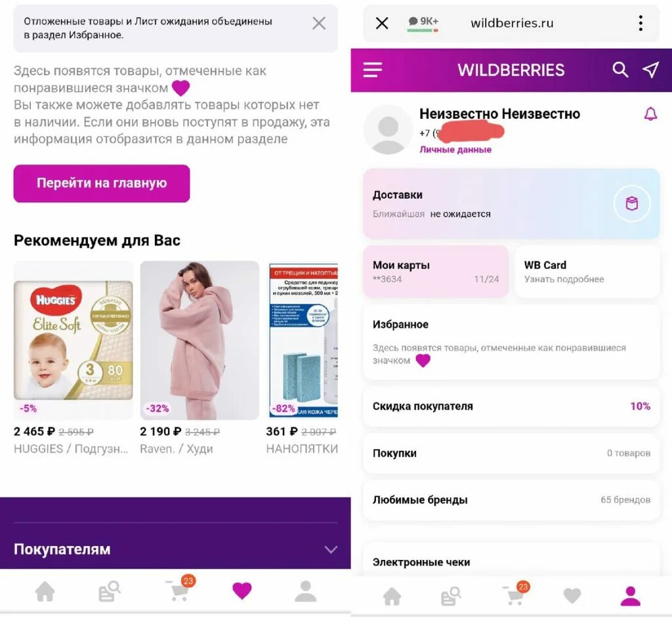Open the hamburger menu in Wildberries header
This screenshot has height=617, width=672.
coord(373,70)
